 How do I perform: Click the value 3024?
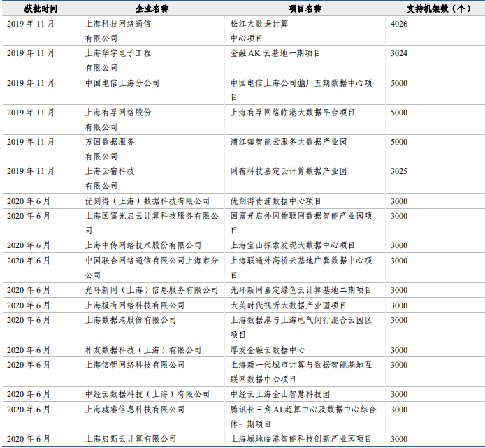coord(399,53)
